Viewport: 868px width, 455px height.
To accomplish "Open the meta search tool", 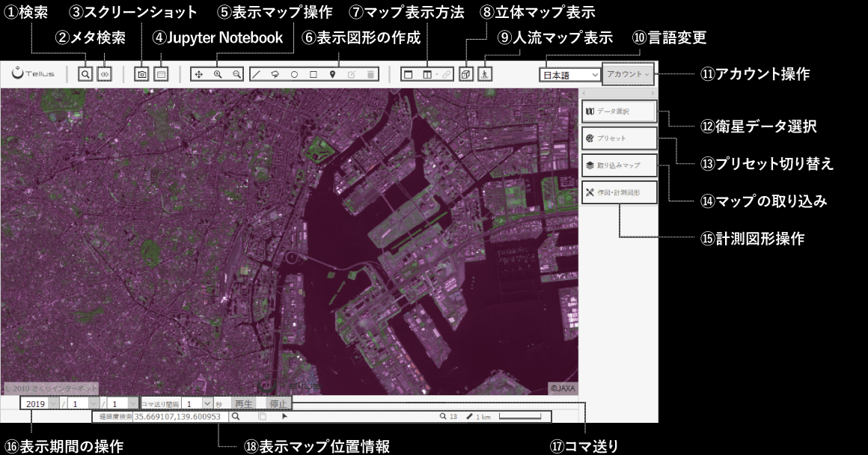I will (x=104, y=73).
